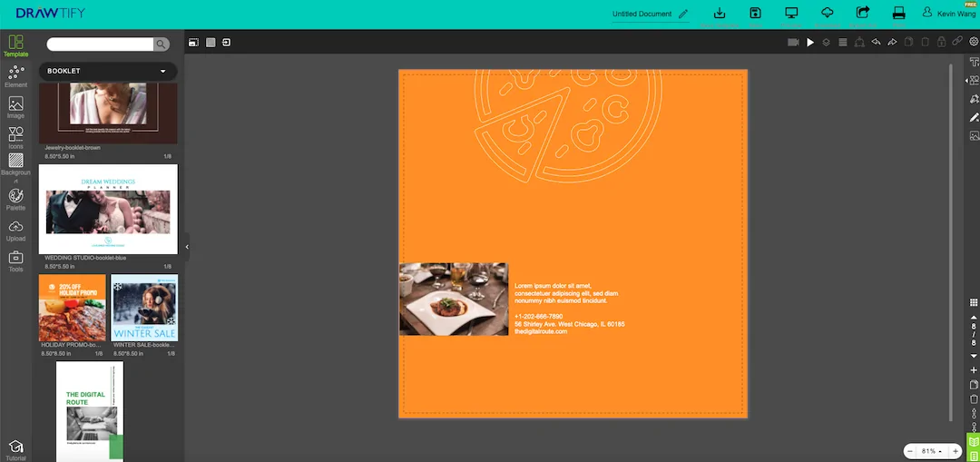Image resolution: width=980 pixels, height=462 pixels.
Task: Open the layers icon in toolbar
Action: coord(827,43)
